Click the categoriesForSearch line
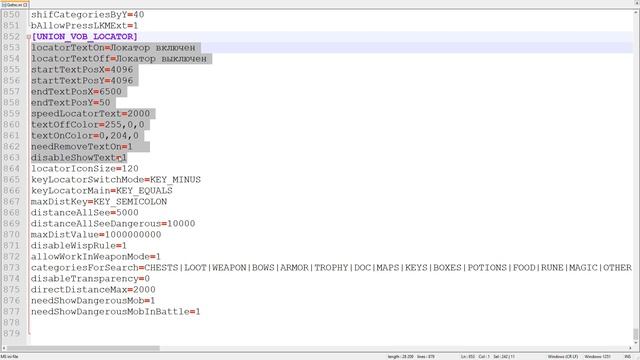 coord(331,268)
